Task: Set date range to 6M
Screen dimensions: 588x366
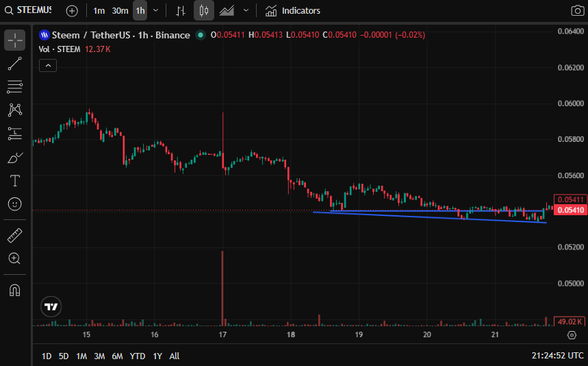Action: click(117, 356)
